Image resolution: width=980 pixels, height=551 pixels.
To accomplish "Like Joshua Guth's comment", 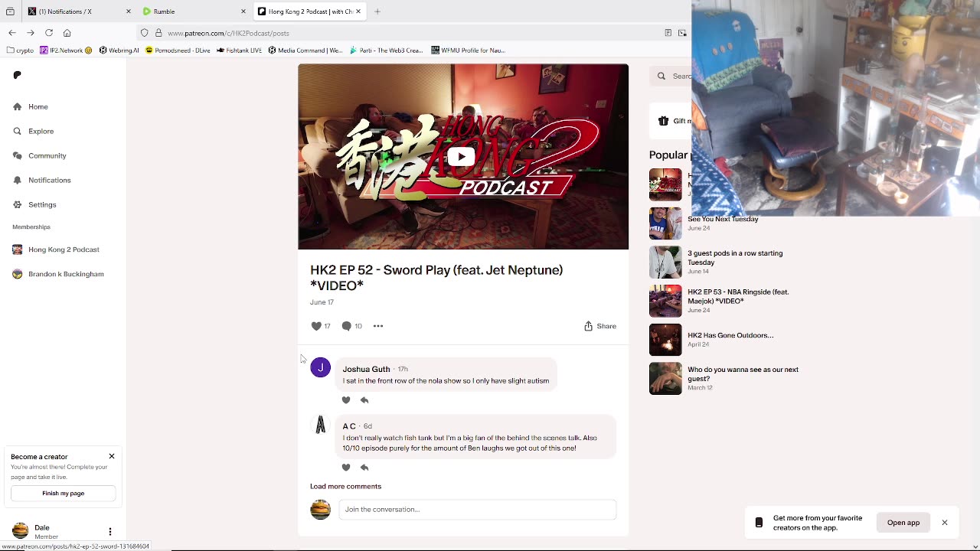I will click(346, 400).
